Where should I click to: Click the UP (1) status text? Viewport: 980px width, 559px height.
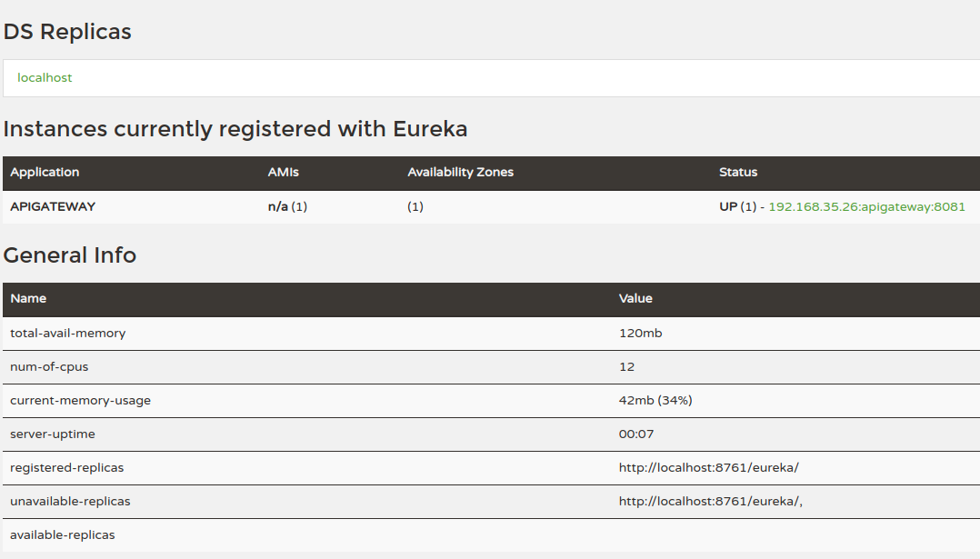[x=737, y=206]
